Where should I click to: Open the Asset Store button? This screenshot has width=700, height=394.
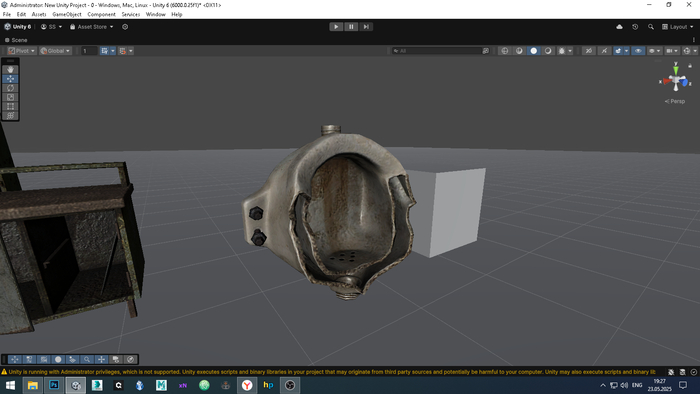click(x=92, y=27)
